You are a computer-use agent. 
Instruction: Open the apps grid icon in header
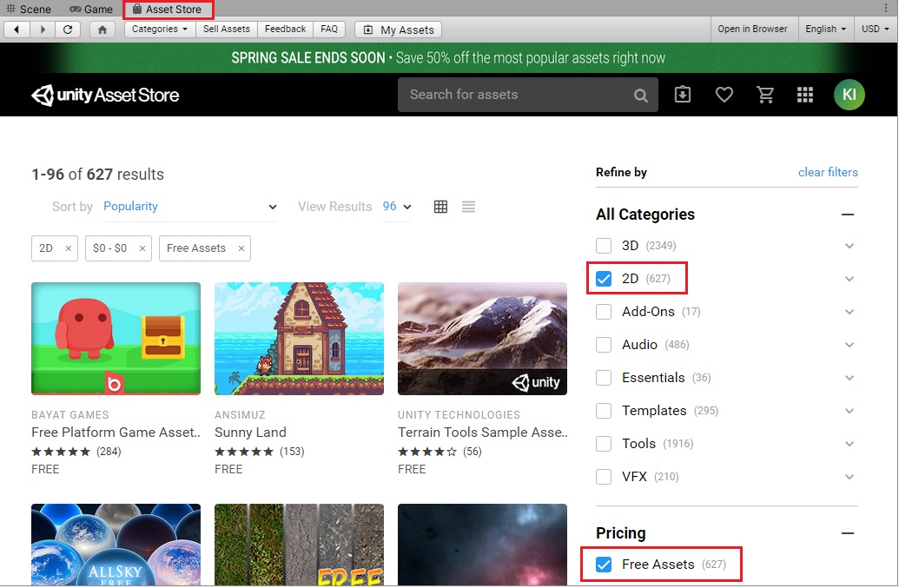pos(805,95)
